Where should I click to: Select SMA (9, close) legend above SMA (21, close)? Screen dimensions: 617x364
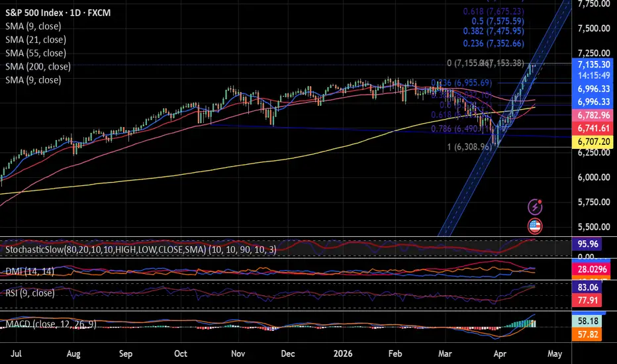(x=34, y=26)
